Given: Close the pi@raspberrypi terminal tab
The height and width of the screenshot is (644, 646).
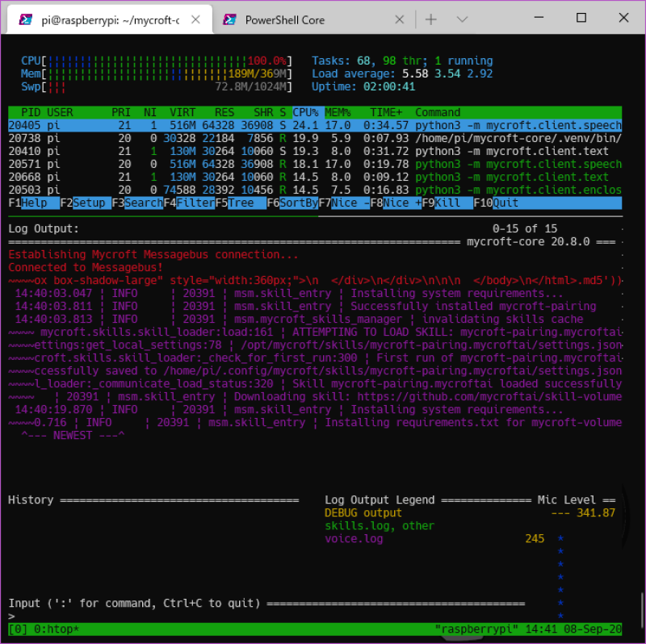Looking at the screenshot, I should 195,19.
